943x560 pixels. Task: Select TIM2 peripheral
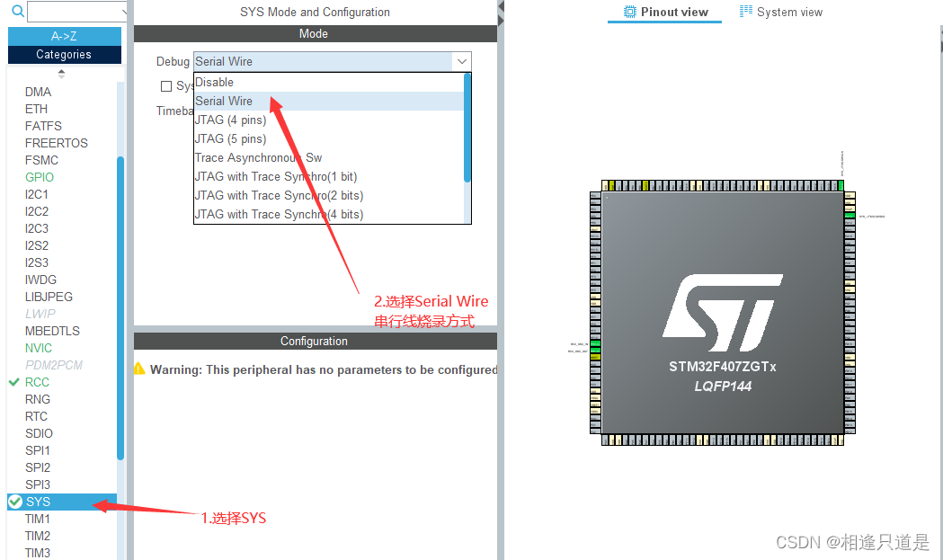point(37,536)
